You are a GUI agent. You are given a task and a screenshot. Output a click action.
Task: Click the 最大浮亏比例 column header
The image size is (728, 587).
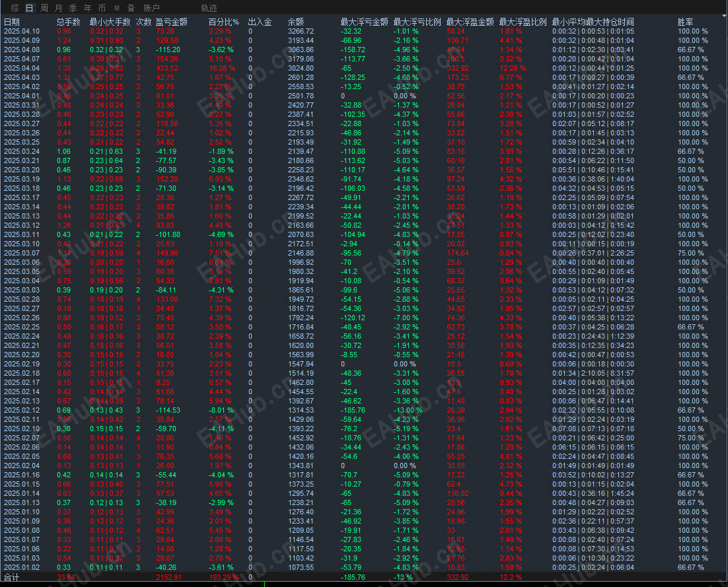coord(417,22)
